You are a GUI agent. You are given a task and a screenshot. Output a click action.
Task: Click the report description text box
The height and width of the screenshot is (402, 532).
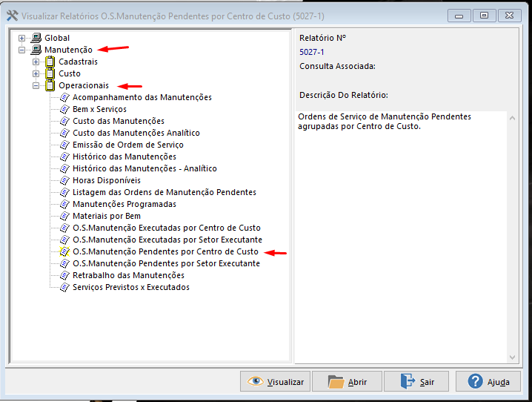[401, 237]
